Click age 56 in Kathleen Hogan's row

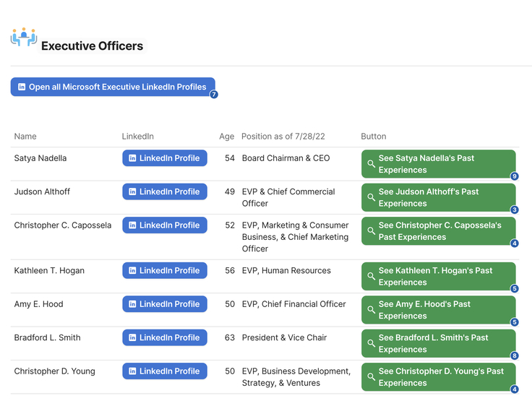230,270
